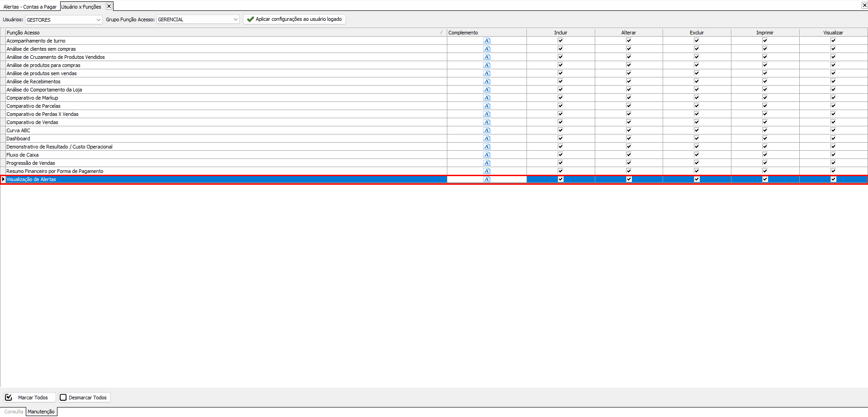The width and height of the screenshot is (868, 417).
Task: Open Complemento for Acompanhamento de turno
Action: 487,41
